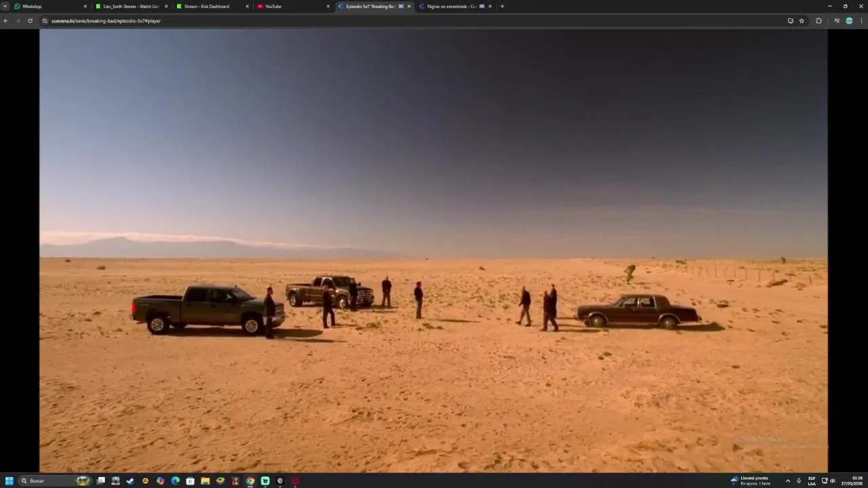Change the ESP LAA input language

(812, 481)
